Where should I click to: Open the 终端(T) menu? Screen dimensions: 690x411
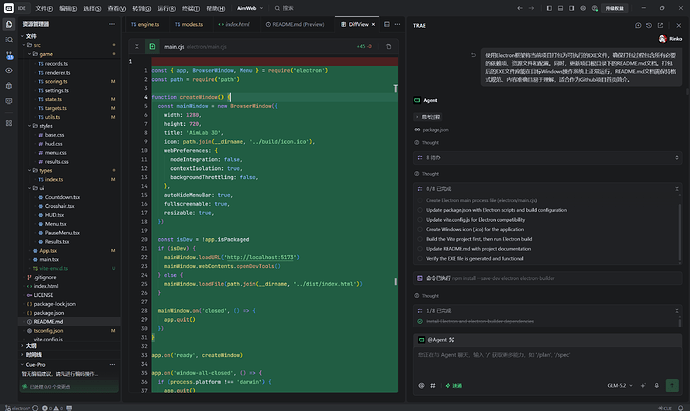[x=191, y=8]
